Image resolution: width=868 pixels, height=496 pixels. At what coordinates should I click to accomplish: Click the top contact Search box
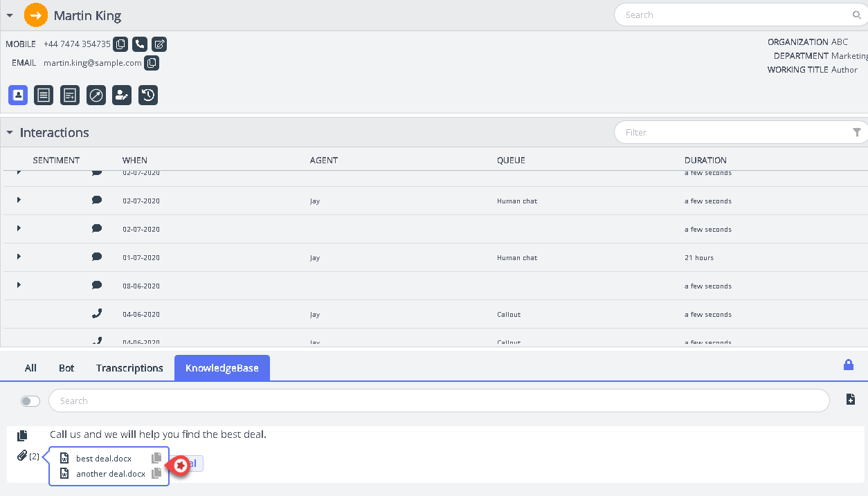(x=734, y=15)
